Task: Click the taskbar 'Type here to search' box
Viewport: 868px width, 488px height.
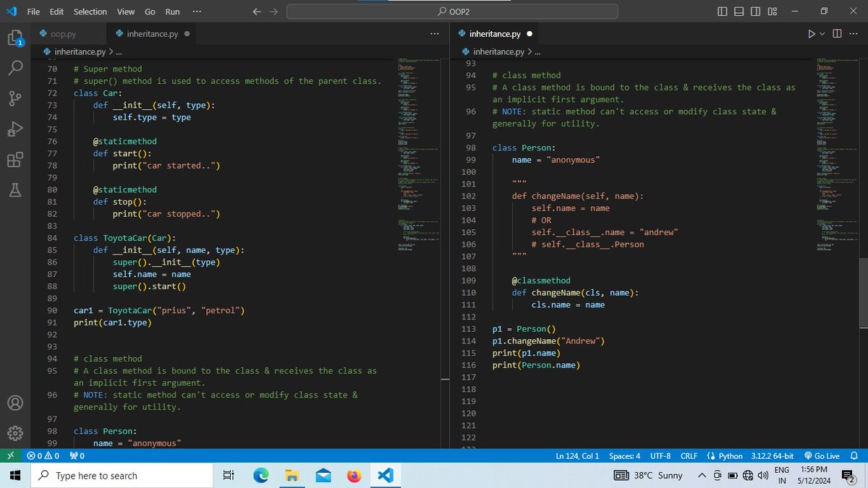Action: click(120, 476)
